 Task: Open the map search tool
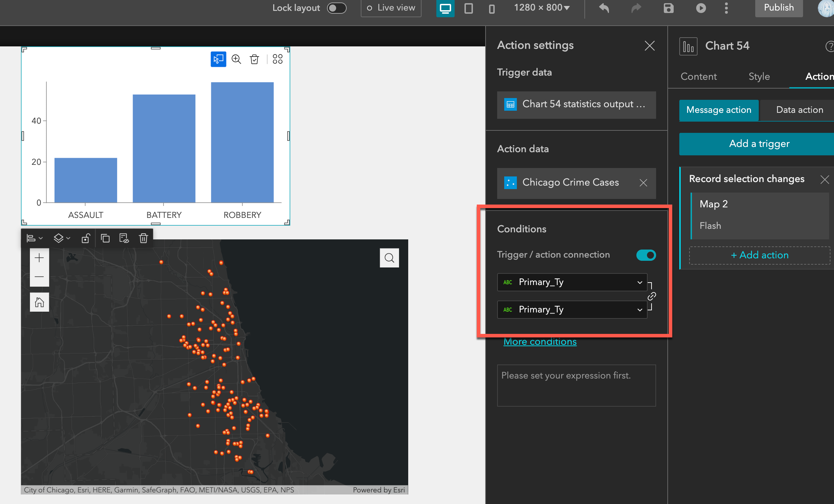(389, 258)
